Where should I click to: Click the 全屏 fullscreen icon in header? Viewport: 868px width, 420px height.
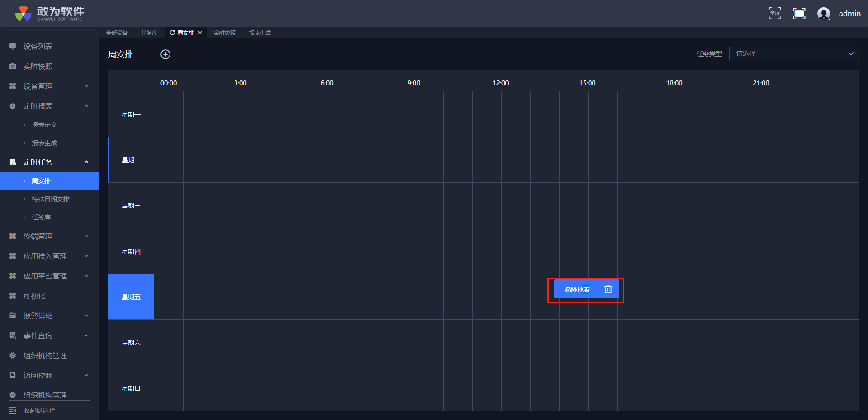pyautogui.click(x=774, y=14)
